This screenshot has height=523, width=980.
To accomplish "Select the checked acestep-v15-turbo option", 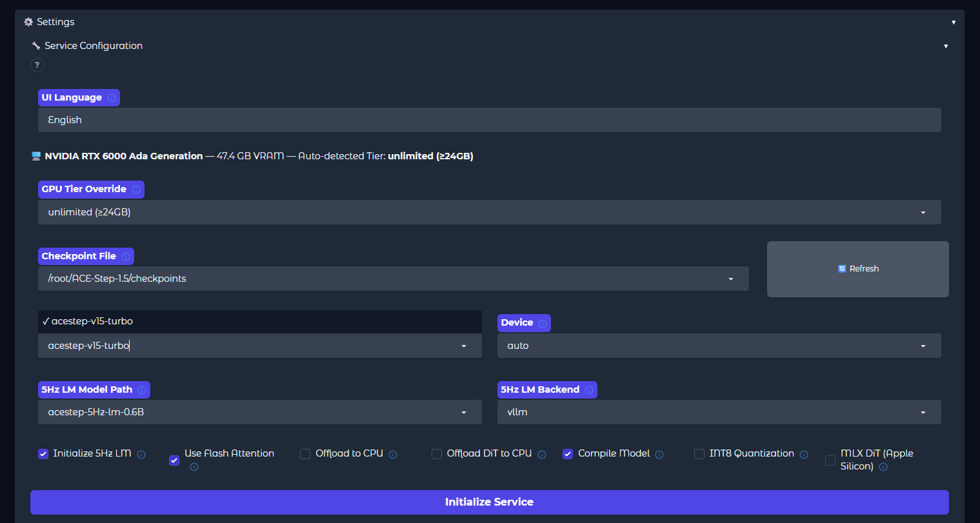I will (260, 321).
